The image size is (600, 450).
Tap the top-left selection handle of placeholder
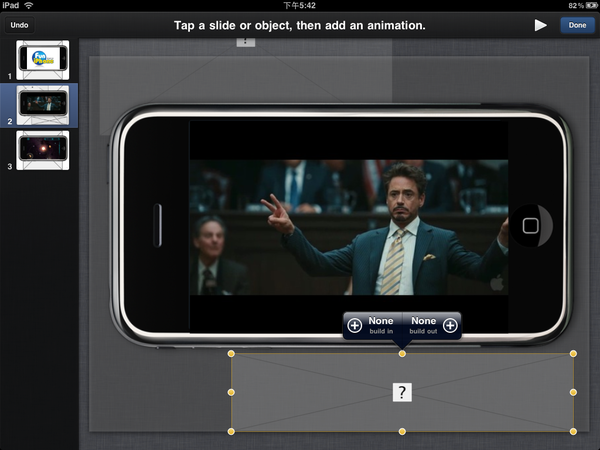tap(231, 354)
